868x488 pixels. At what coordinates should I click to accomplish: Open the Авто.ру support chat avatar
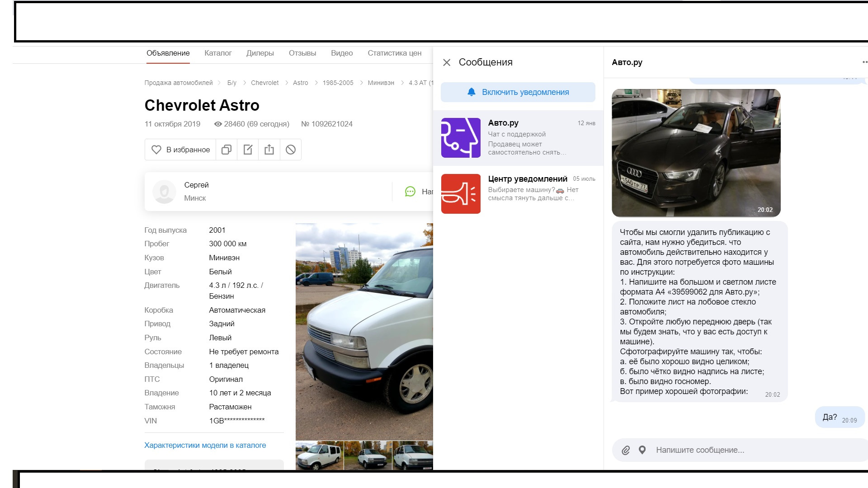[461, 138]
